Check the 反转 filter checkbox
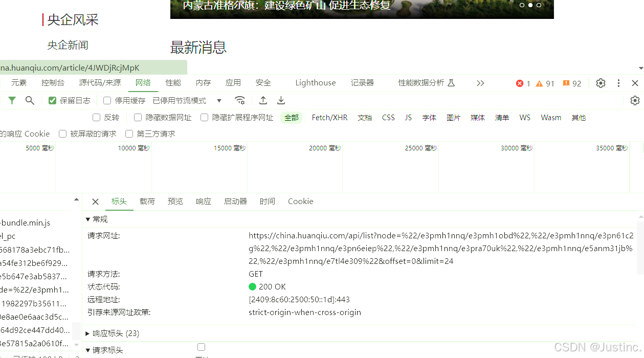Image resolution: width=644 pixels, height=358 pixels. (96, 118)
